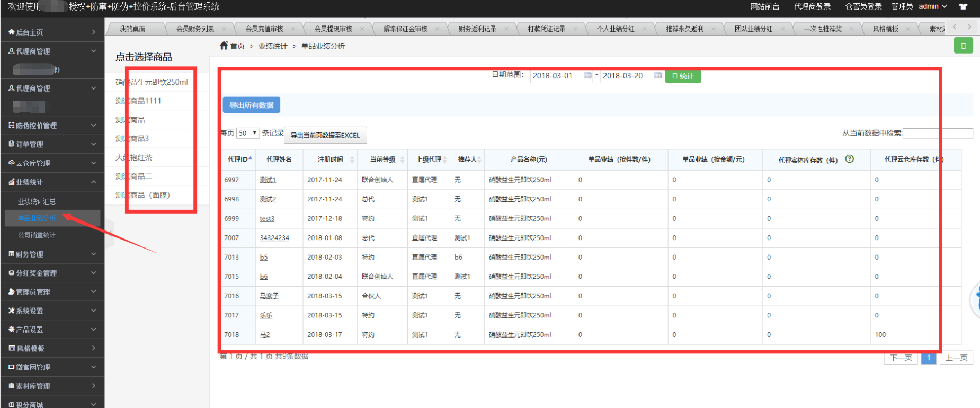980x408 pixels.
Task: Close the 会员提现审核 tab
Action: pyautogui.click(x=362, y=29)
